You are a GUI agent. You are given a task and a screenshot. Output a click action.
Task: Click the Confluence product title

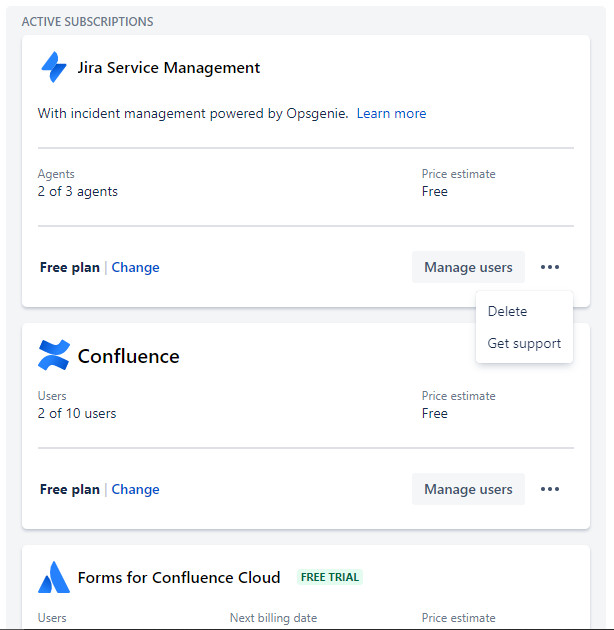(129, 356)
